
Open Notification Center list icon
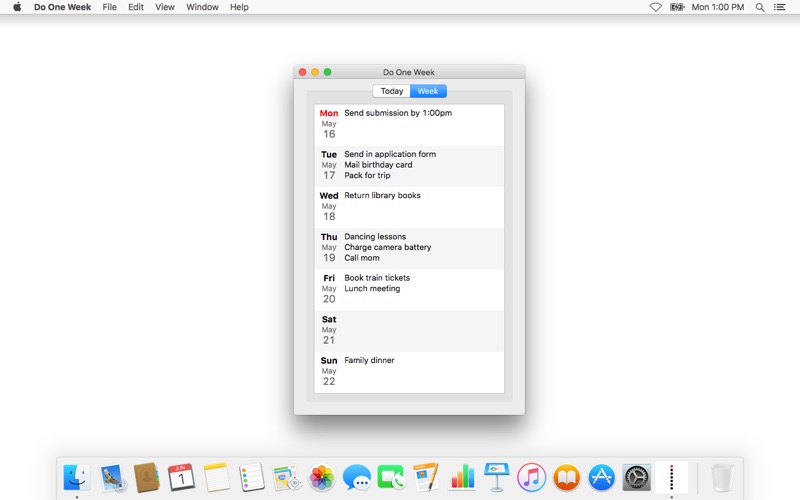(780, 7)
